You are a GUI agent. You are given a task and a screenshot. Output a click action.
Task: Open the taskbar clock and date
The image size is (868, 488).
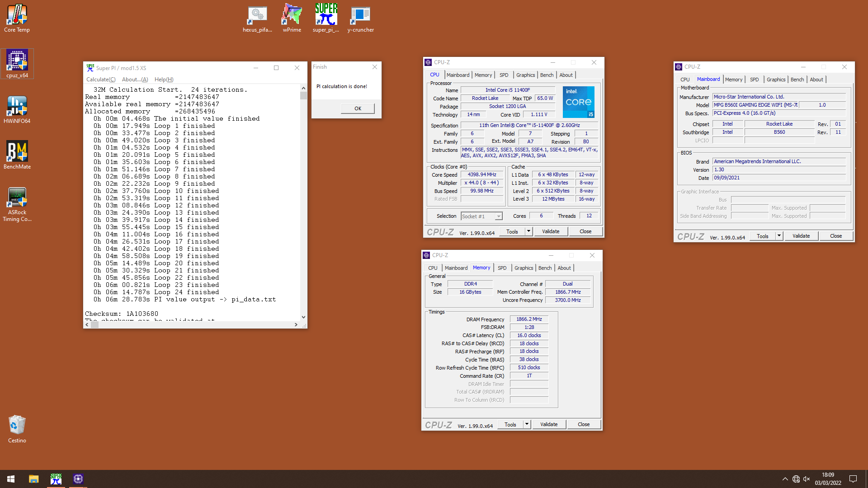tap(828, 479)
